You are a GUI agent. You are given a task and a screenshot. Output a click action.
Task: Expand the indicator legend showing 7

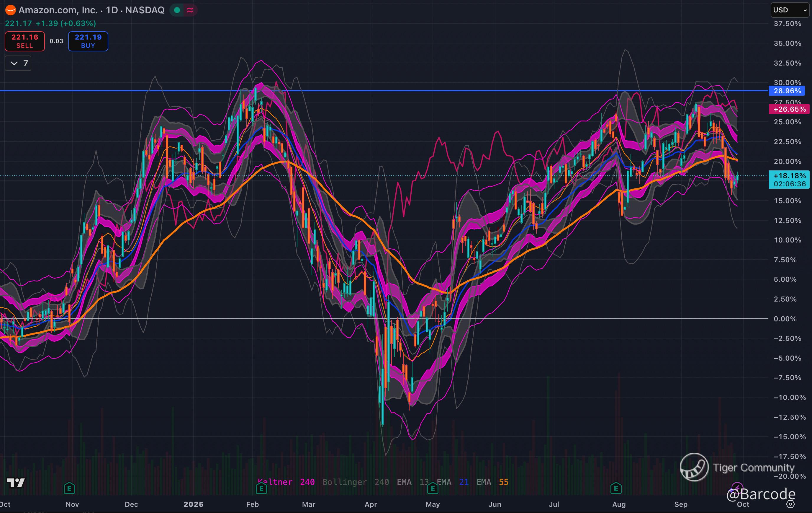(x=18, y=63)
